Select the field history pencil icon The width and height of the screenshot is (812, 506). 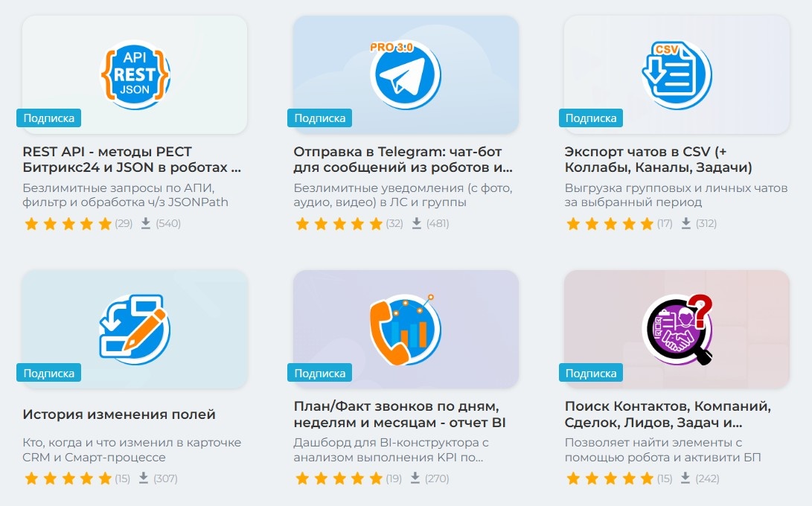click(x=135, y=329)
